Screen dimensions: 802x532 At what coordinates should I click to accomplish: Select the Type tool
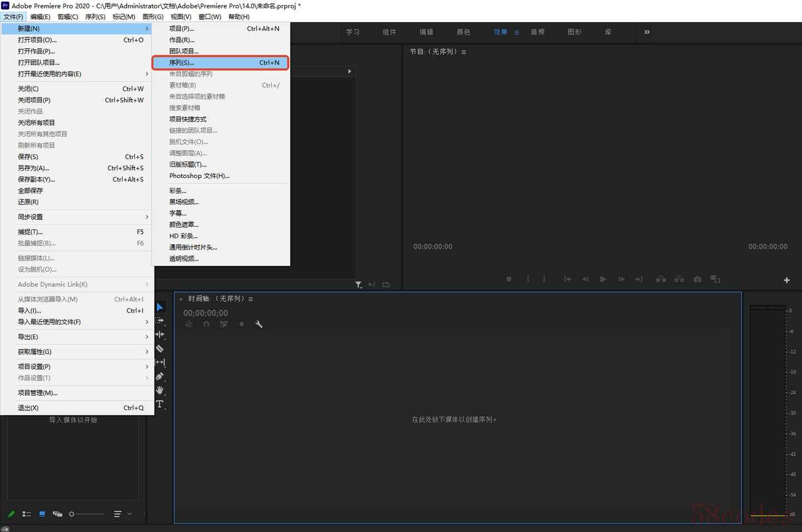click(x=160, y=404)
